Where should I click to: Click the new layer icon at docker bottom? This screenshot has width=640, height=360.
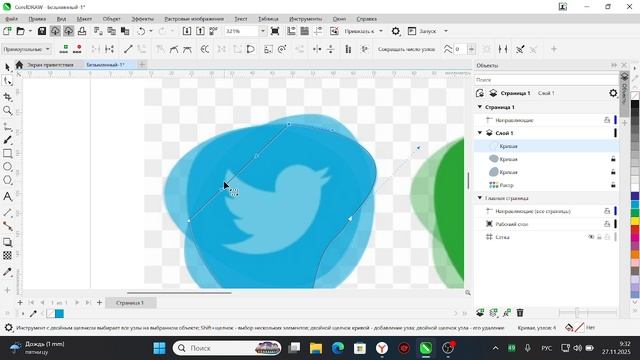[480, 313]
